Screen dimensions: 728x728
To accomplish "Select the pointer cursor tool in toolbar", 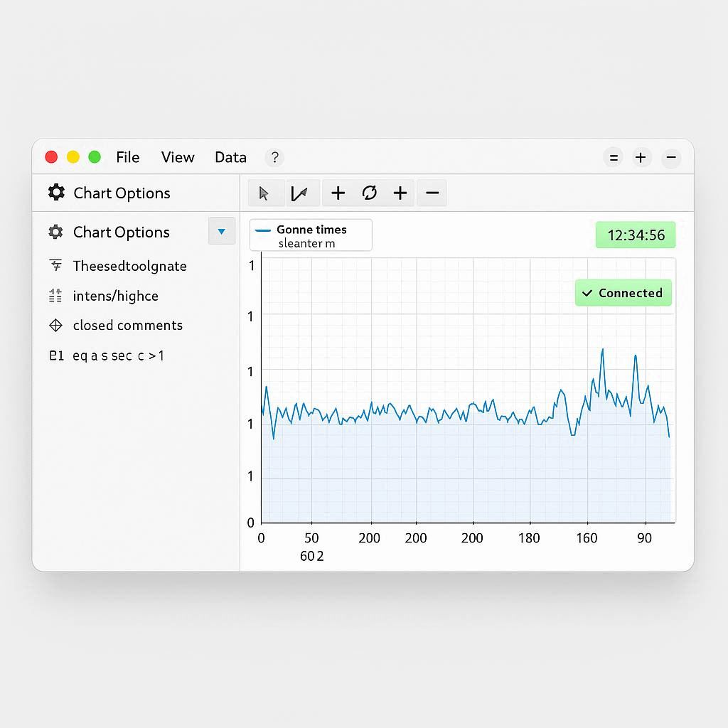I will pyautogui.click(x=264, y=193).
